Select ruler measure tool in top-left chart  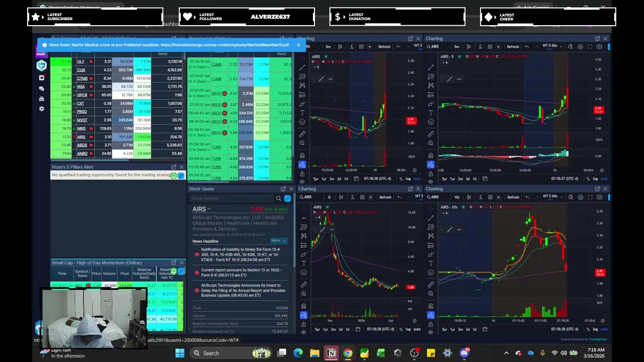(302, 134)
